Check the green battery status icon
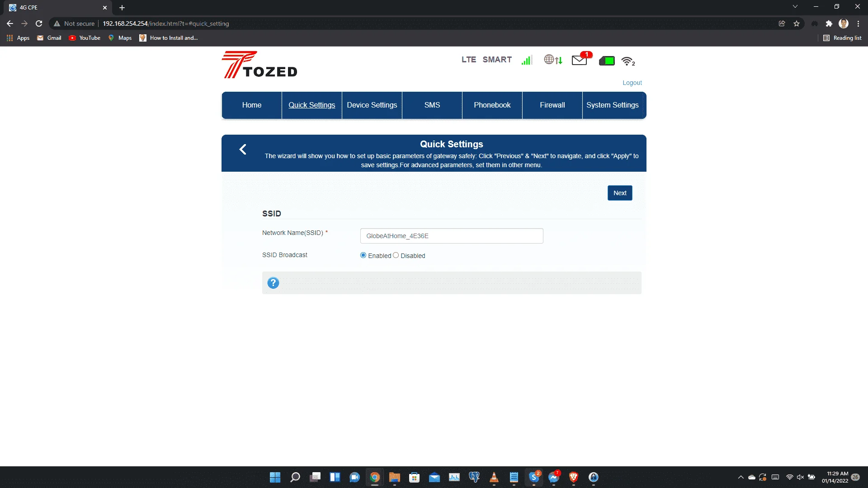The image size is (868, 488). point(607,61)
